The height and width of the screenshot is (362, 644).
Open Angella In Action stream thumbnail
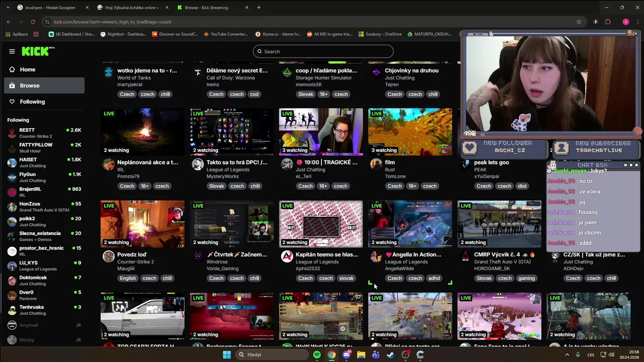click(x=410, y=224)
